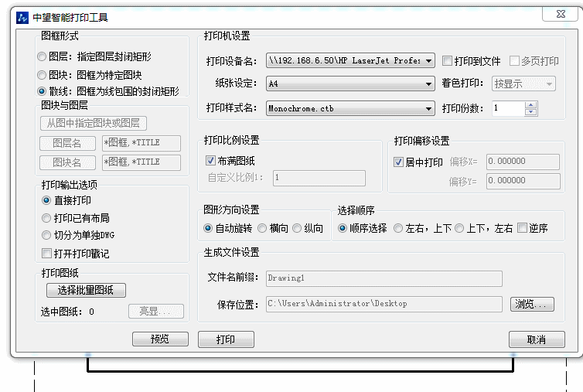Viewport: 583px width, 392px height.
Task: Close the 中望智能打印工具 dialog
Action: [x=561, y=14]
